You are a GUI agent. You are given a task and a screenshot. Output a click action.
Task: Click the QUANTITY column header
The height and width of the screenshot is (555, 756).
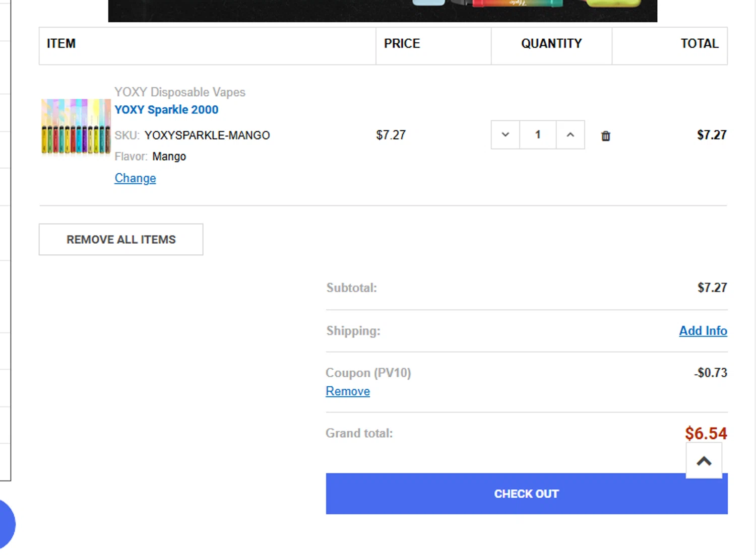tap(551, 44)
